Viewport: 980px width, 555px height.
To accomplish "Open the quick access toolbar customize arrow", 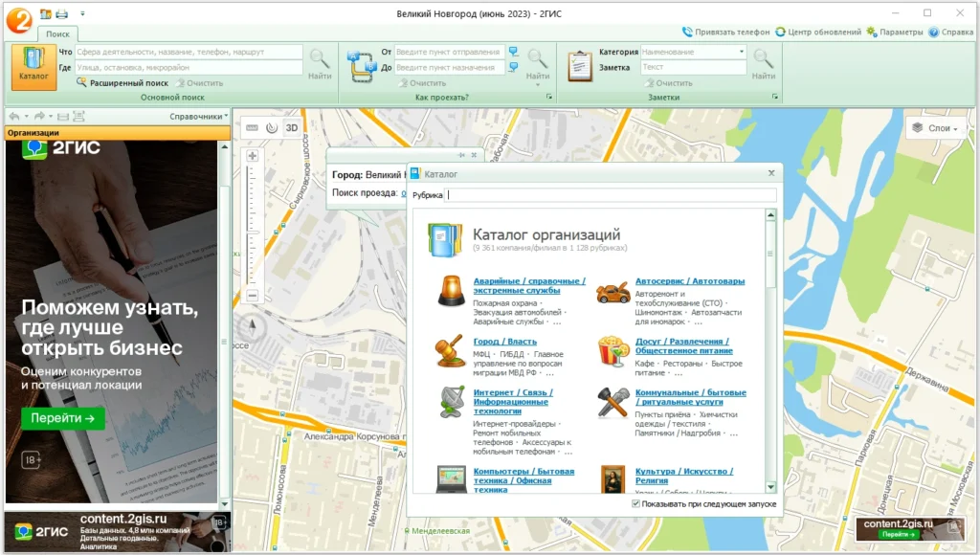I will click(x=82, y=13).
